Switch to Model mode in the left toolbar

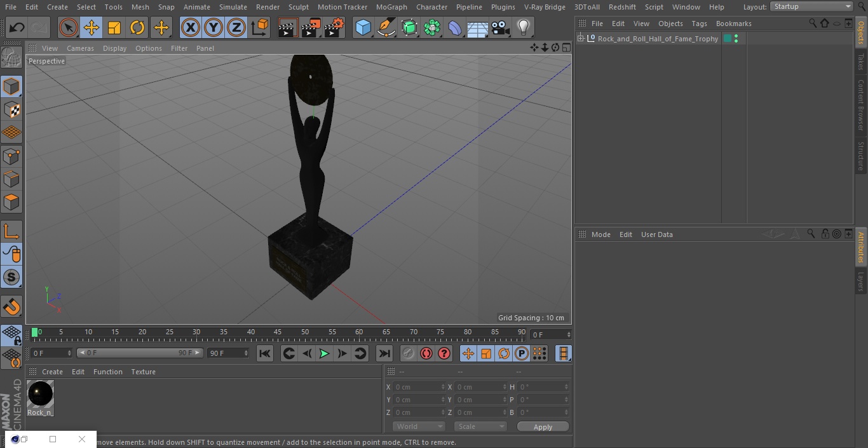click(x=11, y=86)
